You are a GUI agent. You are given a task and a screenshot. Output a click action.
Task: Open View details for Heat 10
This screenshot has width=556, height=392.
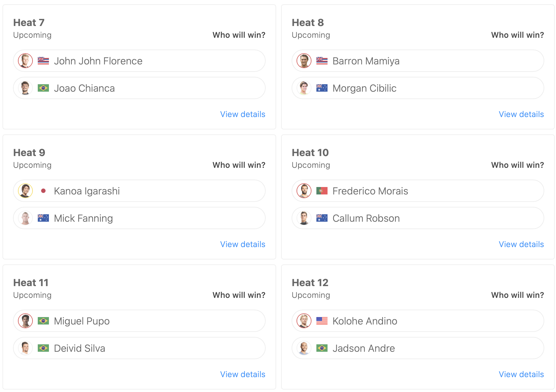pos(521,244)
